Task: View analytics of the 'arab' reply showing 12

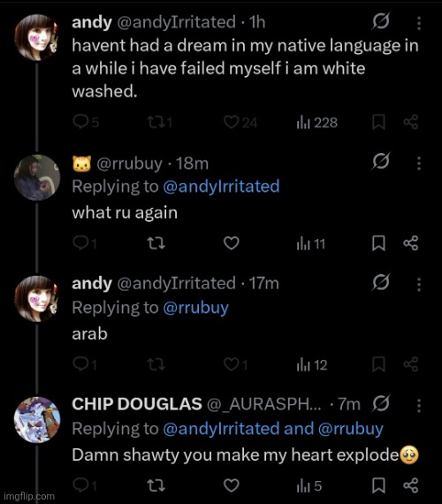Action: coord(312,365)
